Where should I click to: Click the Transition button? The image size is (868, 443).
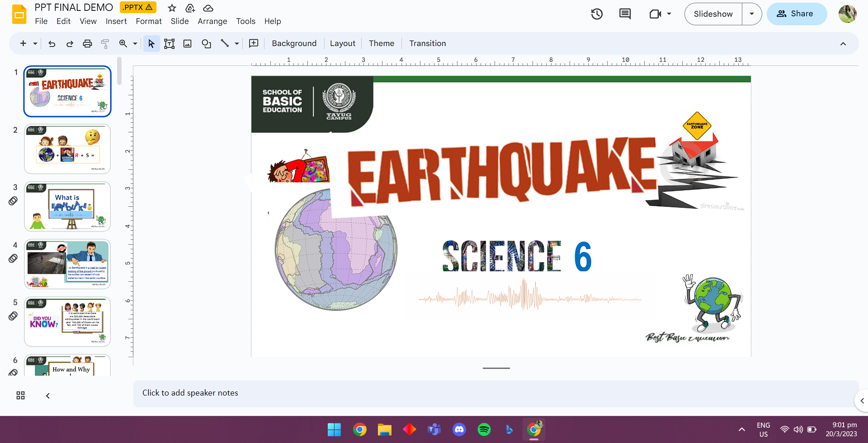428,43
